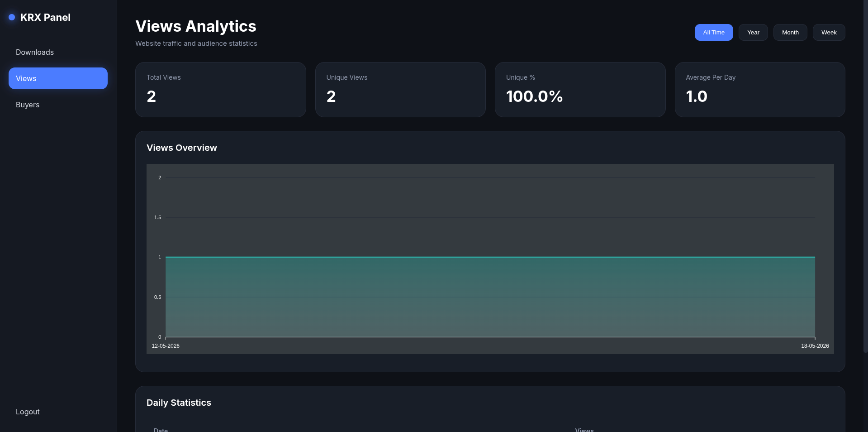Screen dimensions: 868x432
Task: Click the page's vertical scrollbar
Action: click(x=865, y=177)
